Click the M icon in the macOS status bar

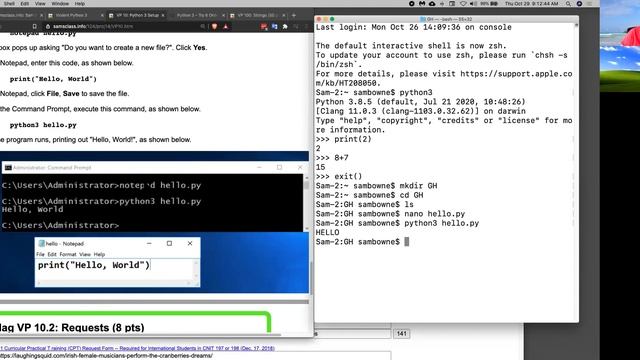tap(422, 3)
